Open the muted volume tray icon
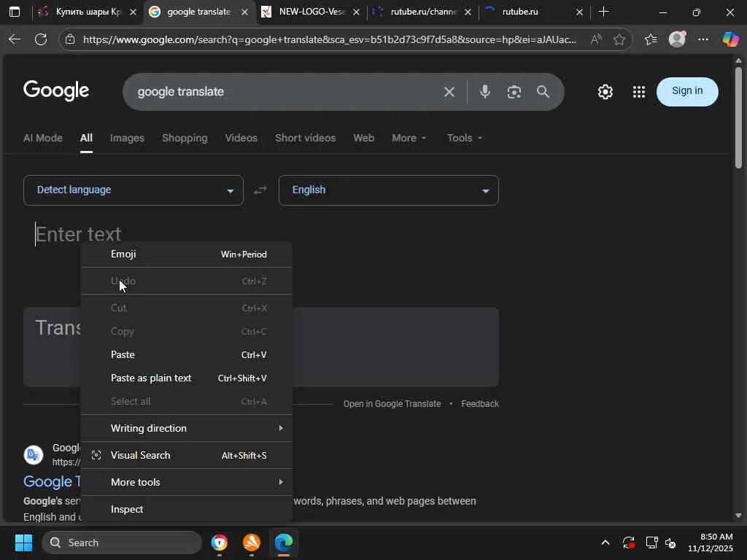Image resolution: width=747 pixels, height=560 pixels. pos(670,542)
